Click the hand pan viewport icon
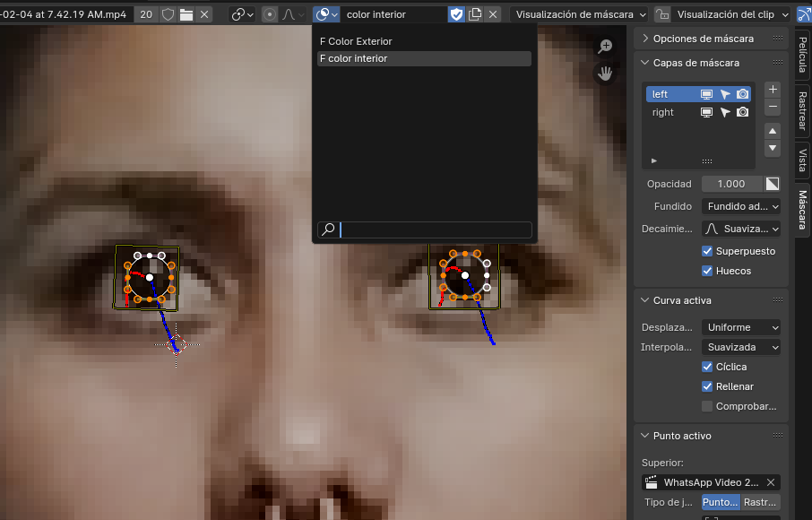This screenshot has width=812, height=520. [x=604, y=73]
